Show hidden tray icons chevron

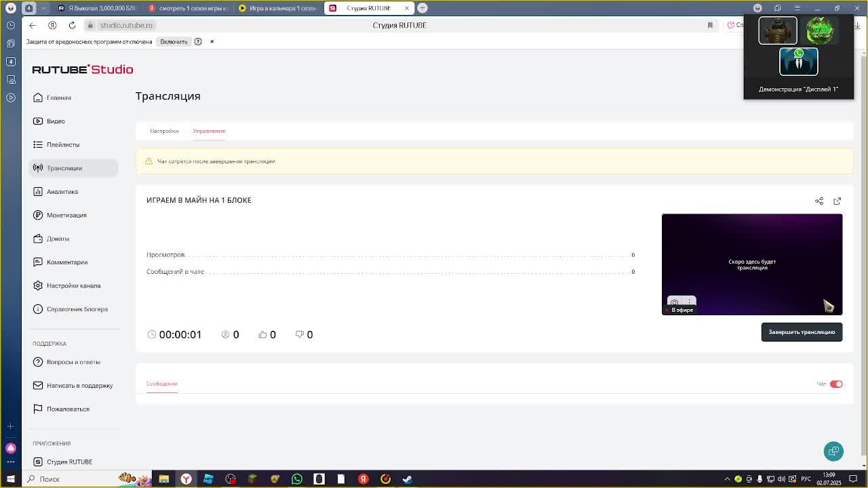click(727, 479)
